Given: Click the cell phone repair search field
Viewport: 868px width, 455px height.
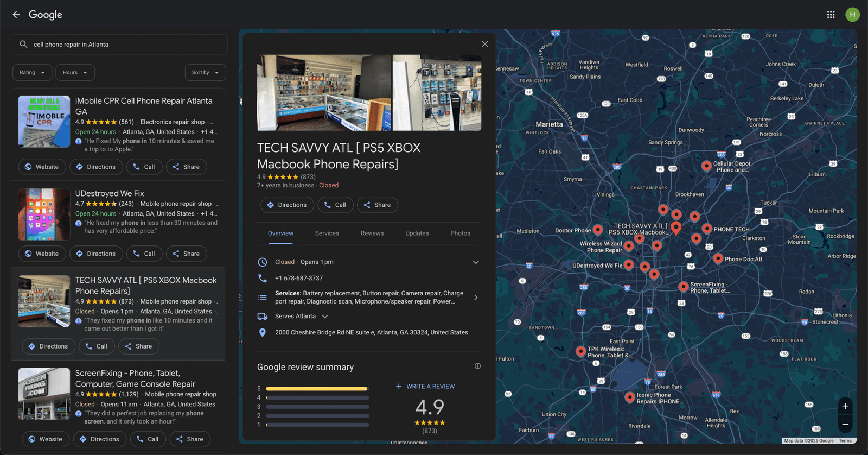Looking at the screenshot, I should [119, 45].
